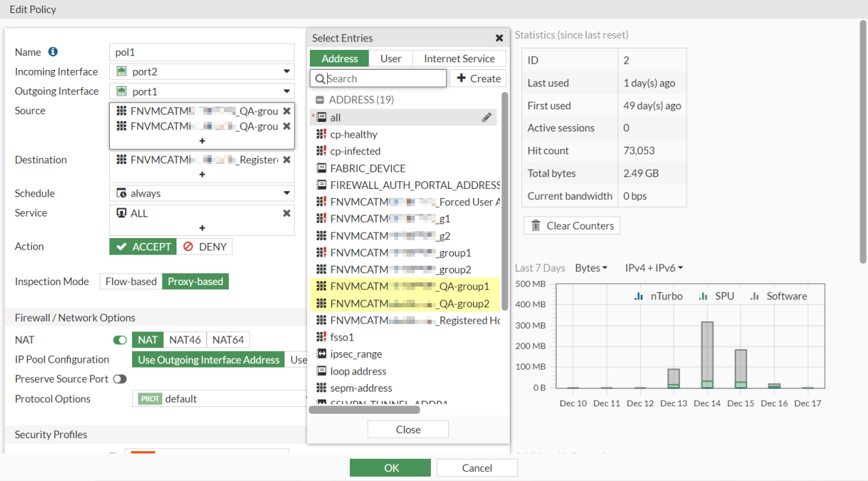
Task: Click the pencil edit icon for 'all' address
Action: 487,118
